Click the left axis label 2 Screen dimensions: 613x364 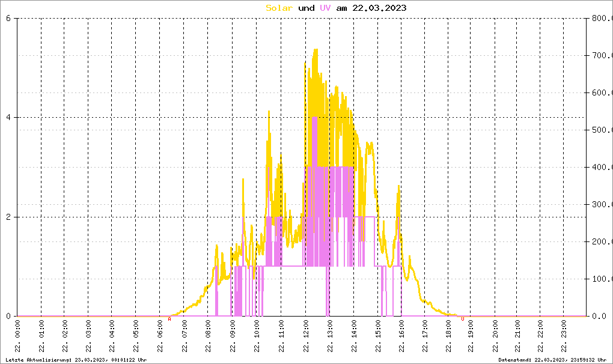point(8,217)
